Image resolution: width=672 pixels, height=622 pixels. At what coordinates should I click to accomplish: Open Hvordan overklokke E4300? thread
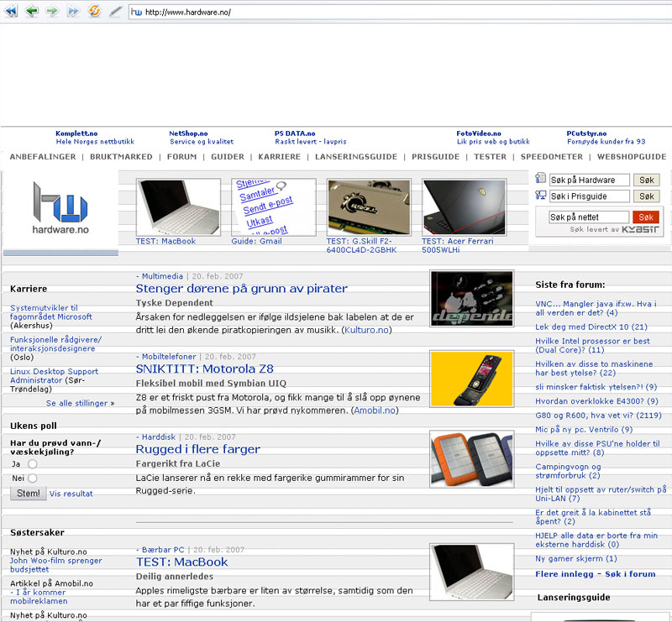[x=596, y=401]
